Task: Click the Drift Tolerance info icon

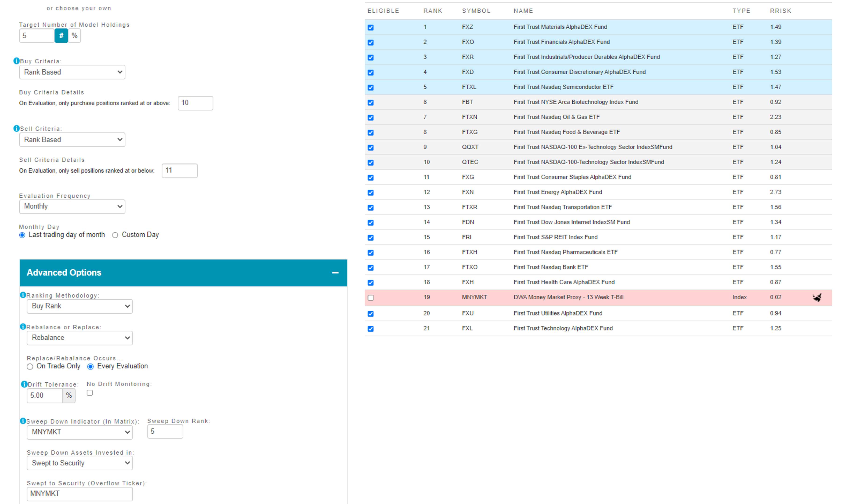Action: pyautogui.click(x=24, y=384)
